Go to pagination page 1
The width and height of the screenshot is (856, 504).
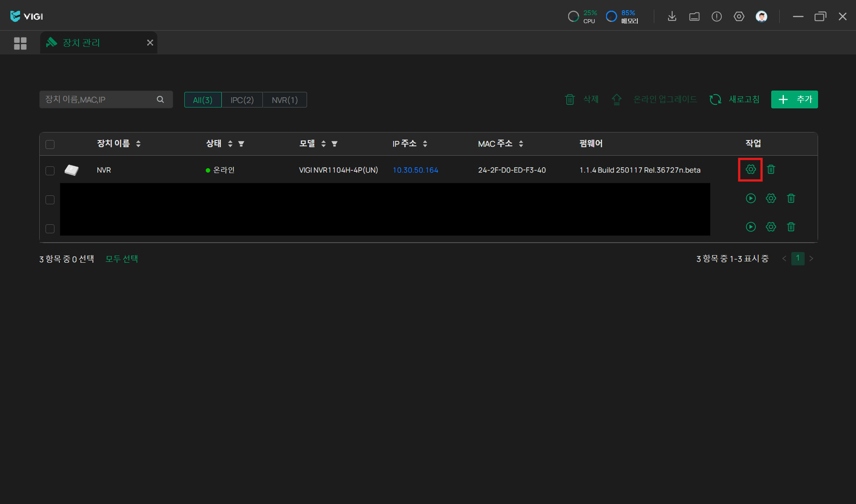coord(798,258)
